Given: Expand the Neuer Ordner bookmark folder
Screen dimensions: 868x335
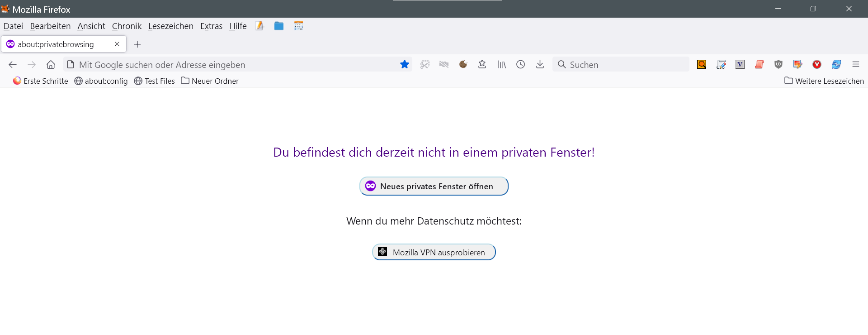Looking at the screenshot, I should coord(210,81).
